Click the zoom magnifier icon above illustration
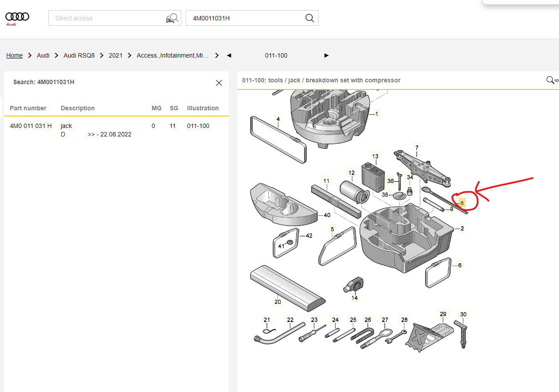Image resolution: width=559 pixels, height=392 pixels. 551,80
